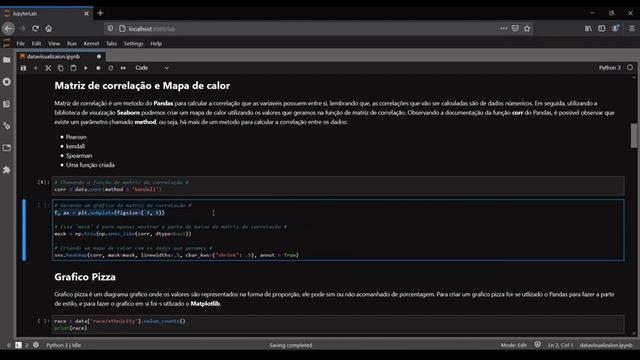
Task: Open the File menu
Action: [20, 44]
